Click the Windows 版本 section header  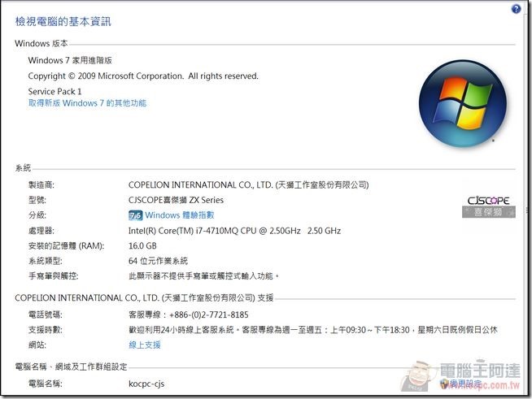coord(41,43)
